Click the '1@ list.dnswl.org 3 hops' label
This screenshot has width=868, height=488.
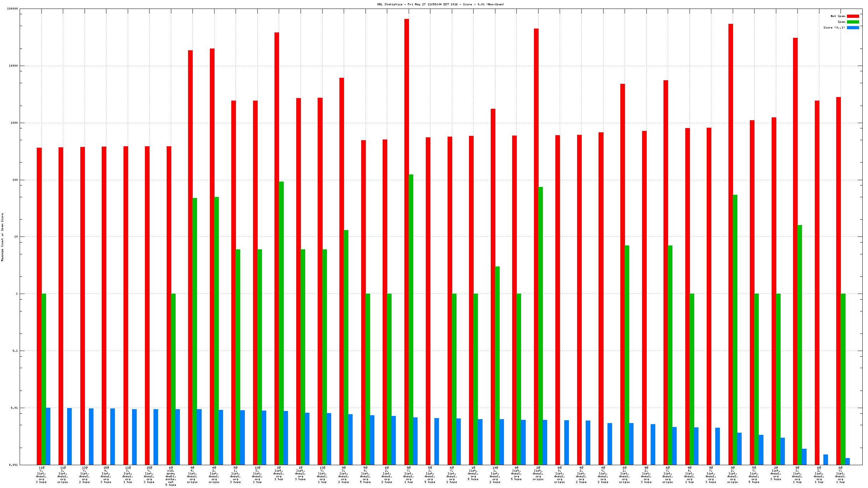pos(301,473)
